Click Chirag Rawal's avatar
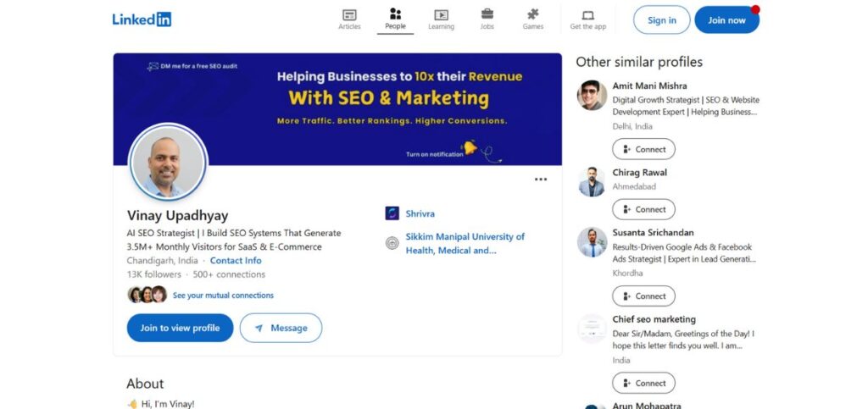868x409 pixels. pos(592,182)
